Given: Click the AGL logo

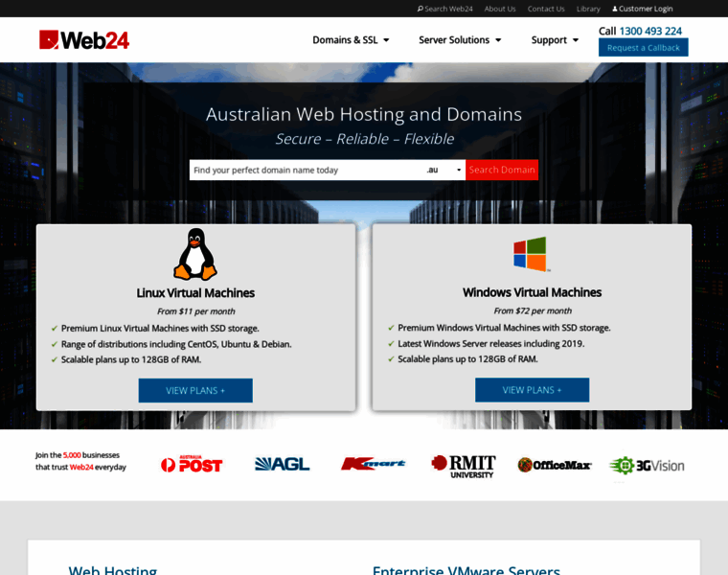Looking at the screenshot, I should [x=283, y=464].
